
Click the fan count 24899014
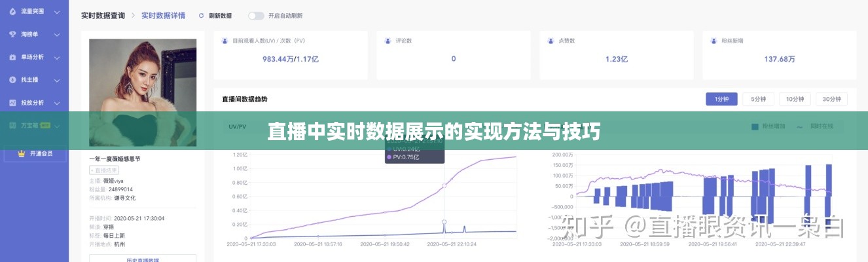click(121, 189)
